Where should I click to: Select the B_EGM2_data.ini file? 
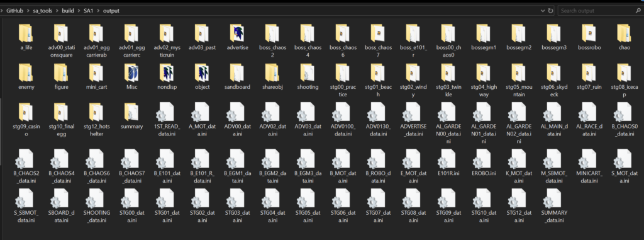click(272, 166)
